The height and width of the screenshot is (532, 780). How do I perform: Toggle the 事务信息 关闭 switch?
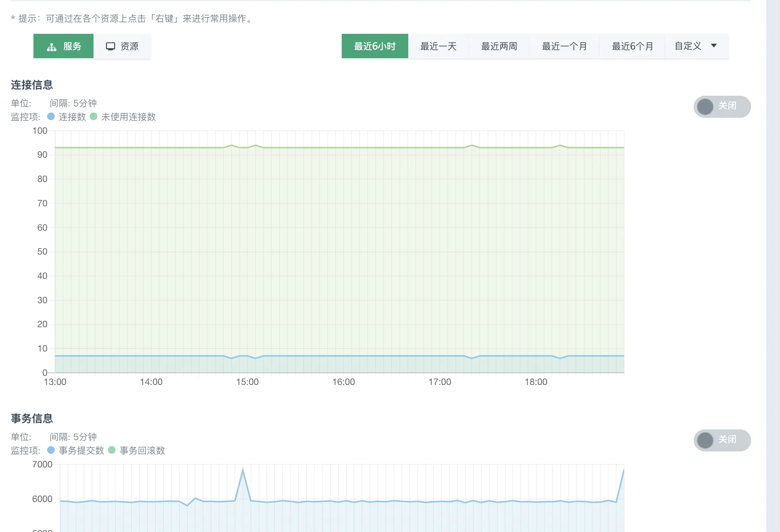point(722,440)
